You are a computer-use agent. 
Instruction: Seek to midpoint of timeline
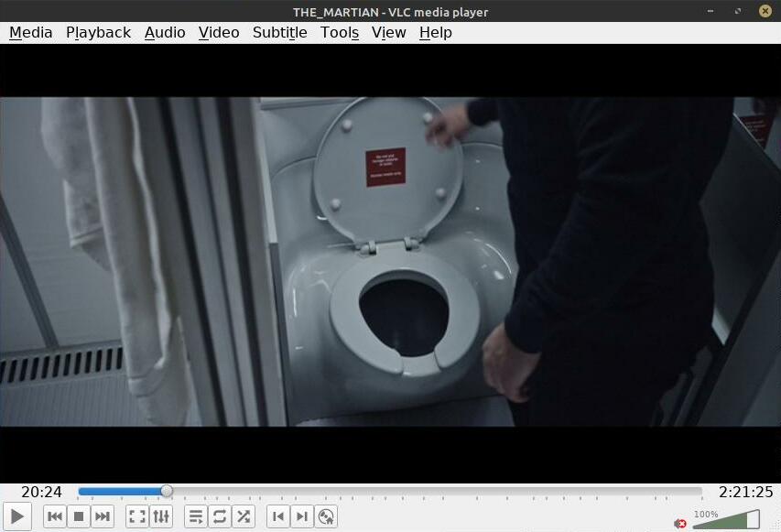[x=390, y=492]
